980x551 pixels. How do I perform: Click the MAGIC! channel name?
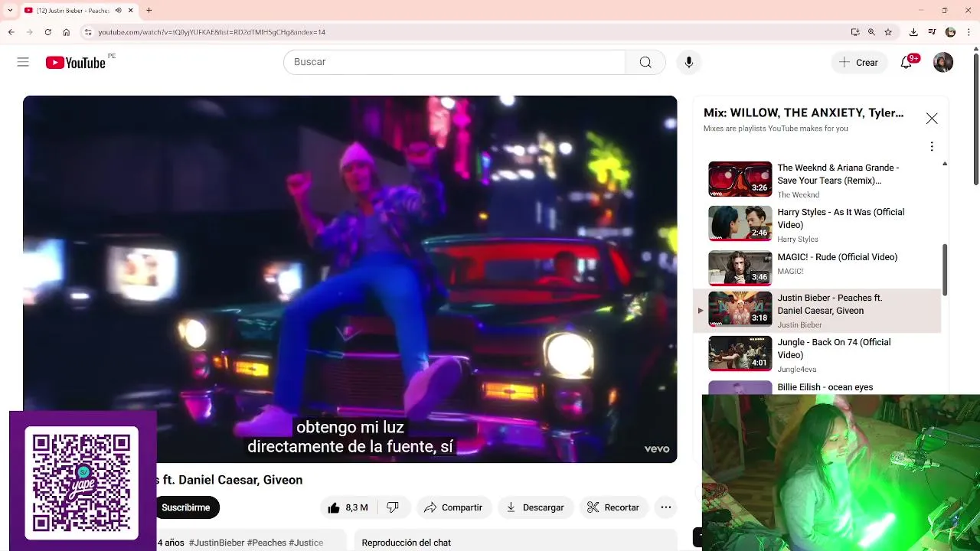point(790,272)
